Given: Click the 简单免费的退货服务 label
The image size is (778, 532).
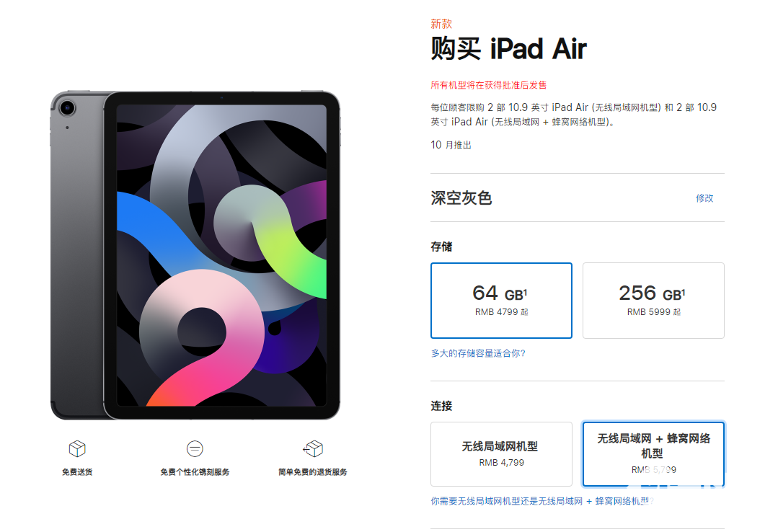Looking at the screenshot, I should click(313, 472).
